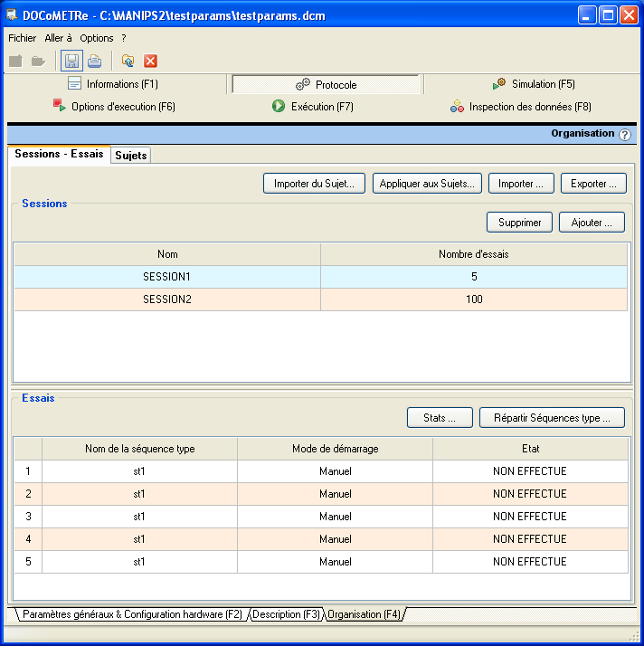The width and height of the screenshot is (644, 646).
Task: Select the Protocole section
Action: tap(326, 84)
